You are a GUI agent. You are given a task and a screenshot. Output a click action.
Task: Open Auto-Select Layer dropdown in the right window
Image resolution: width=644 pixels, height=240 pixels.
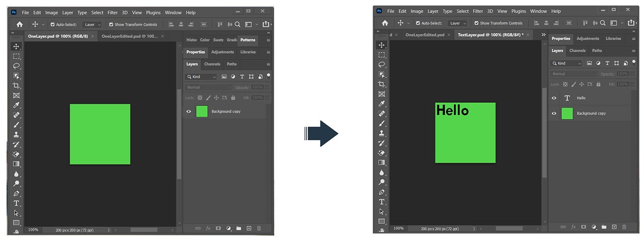pyautogui.click(x=458, y=23)
